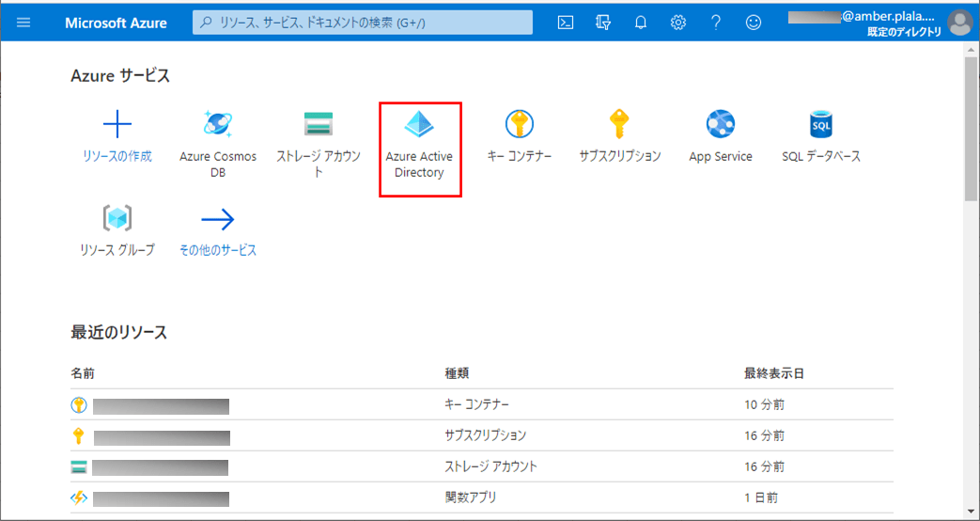Screen dimensions: 980x521
Task: Click the ストレージ アカウント type cell in recent resources
Action: click(490, 466)
